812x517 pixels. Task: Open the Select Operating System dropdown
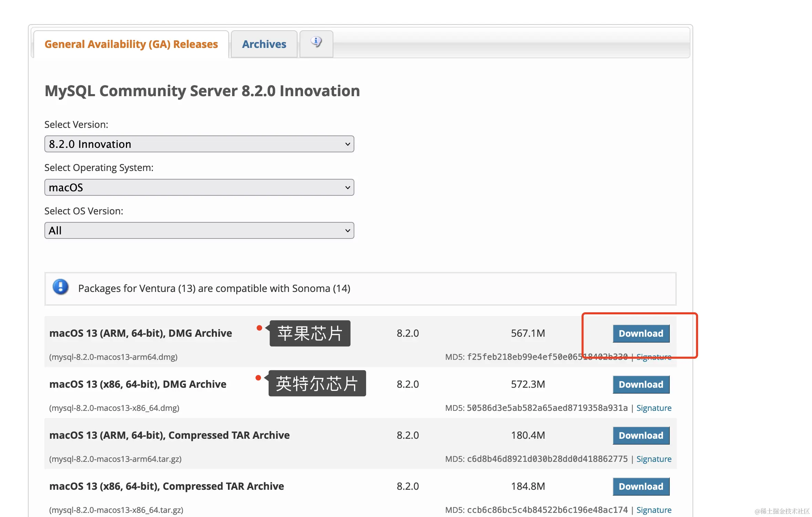(x=199, y=187)
